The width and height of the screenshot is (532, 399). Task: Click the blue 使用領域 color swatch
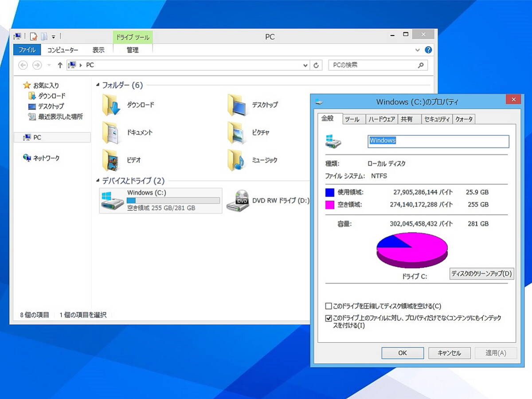click(x=330, y=193)
